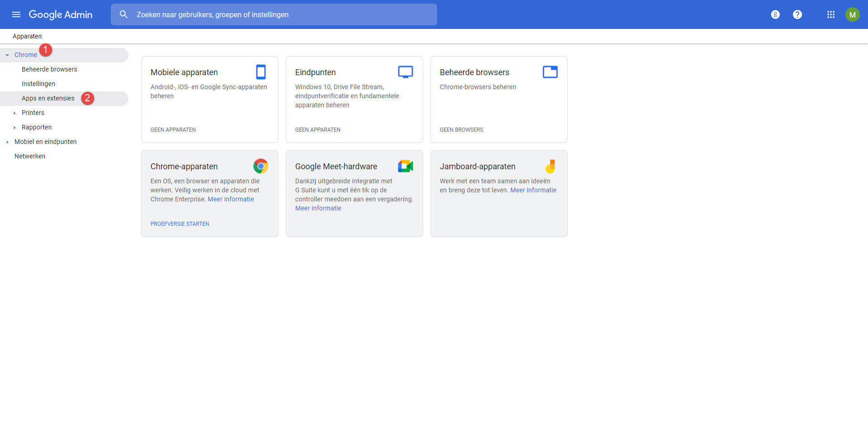Open Netwerken in the sidebar
The width and height of the screenshot is (868, 424).
pyautogui.click(x=30, y=156)
